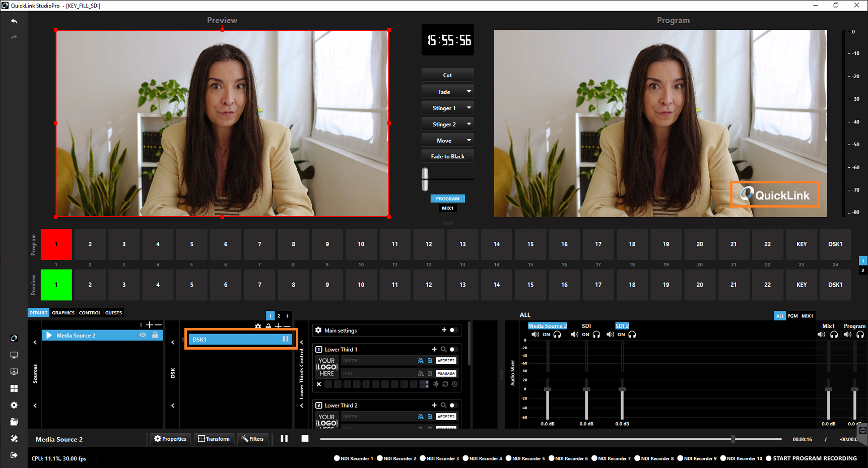868x468 pixels.
Task: Open the Filters panel for Media Source 2
Action: [x=252, y=439]
